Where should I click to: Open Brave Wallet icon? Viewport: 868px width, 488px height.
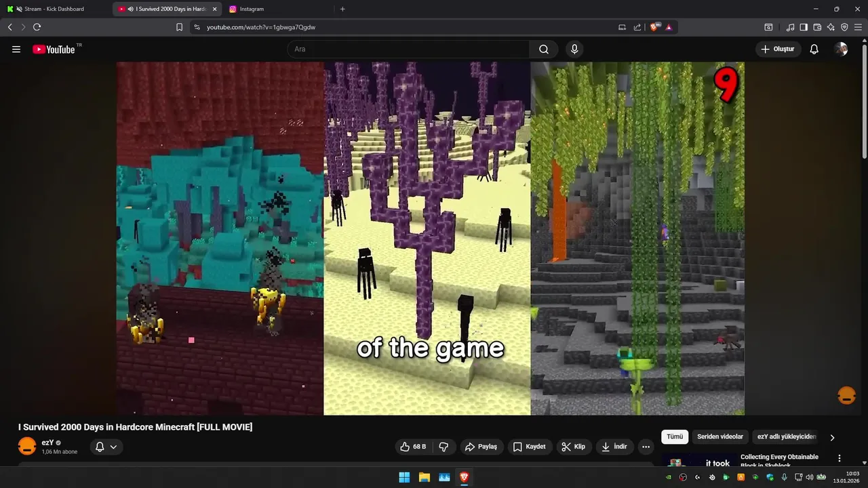(x=817, y=27)
